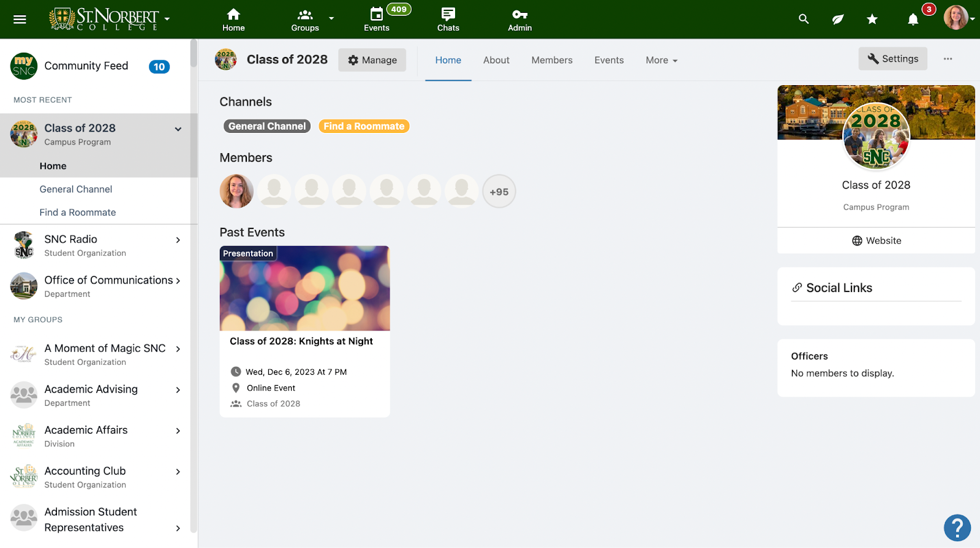Click the Presentation event label
The image size is (980, 548).
pos(248,253)
